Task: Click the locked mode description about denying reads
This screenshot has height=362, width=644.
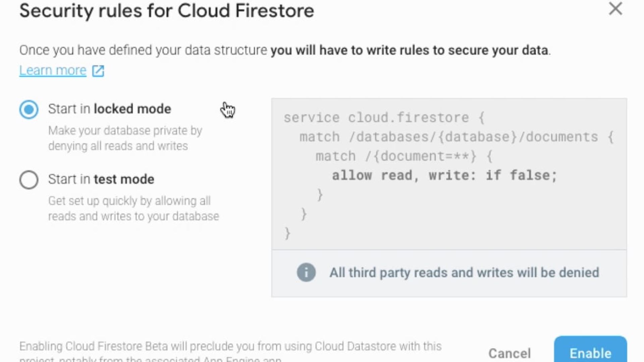Action: 125,138
